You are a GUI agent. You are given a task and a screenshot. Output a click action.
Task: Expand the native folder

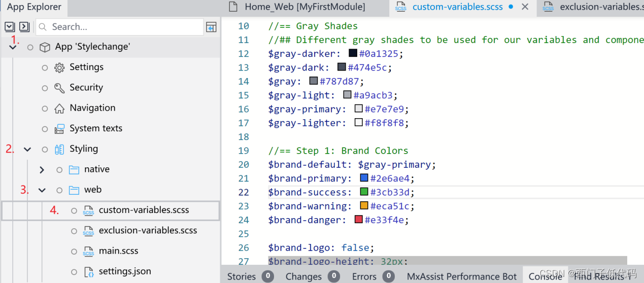point(42,169)
